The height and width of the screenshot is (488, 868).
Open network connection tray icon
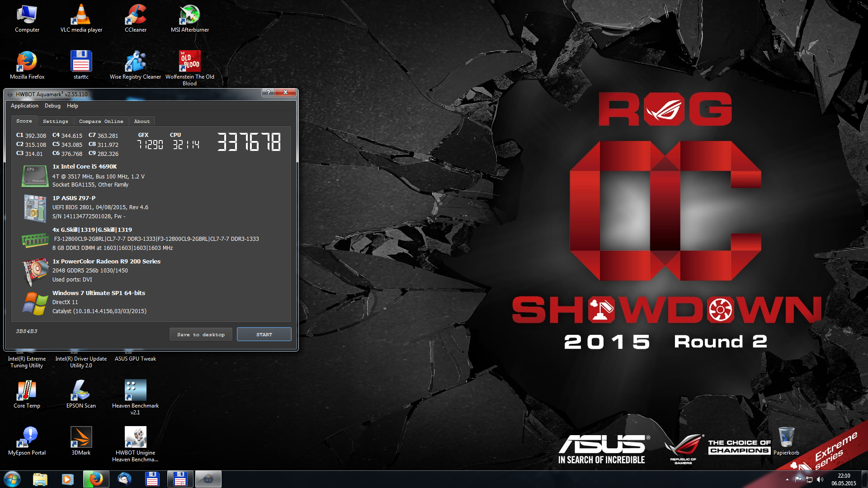tap(809, 479)
